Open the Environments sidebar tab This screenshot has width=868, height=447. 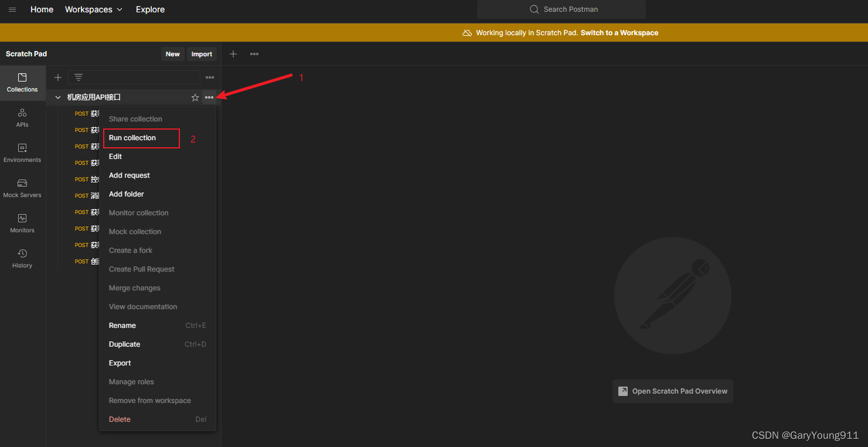pos(22,154)
